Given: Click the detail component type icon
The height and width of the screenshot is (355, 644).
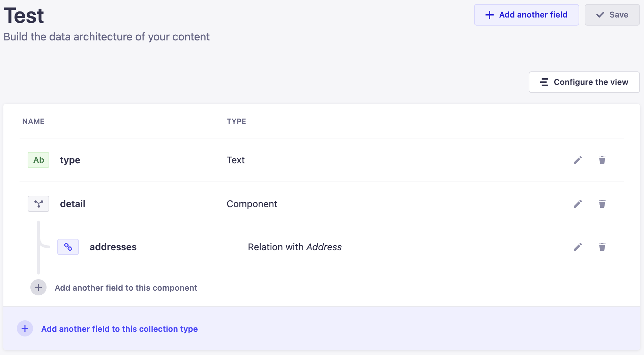Looking at the screenshot, I should click(38, 204).
